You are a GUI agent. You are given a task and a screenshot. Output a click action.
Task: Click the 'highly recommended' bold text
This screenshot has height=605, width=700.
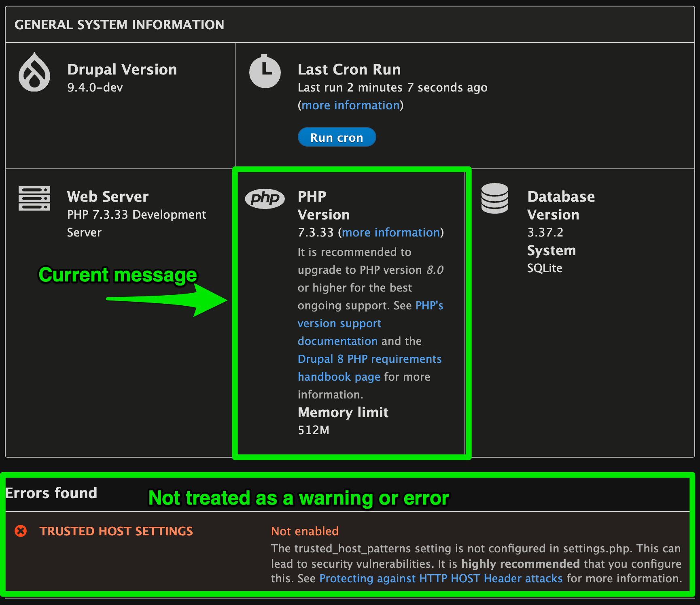click(x=520, y=564)
